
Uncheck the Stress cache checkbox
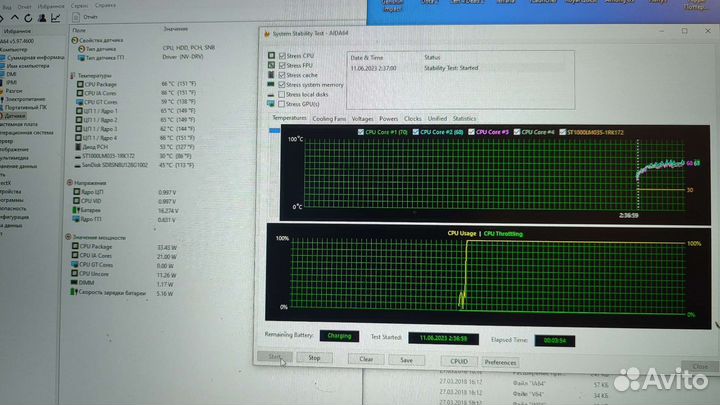282,75
